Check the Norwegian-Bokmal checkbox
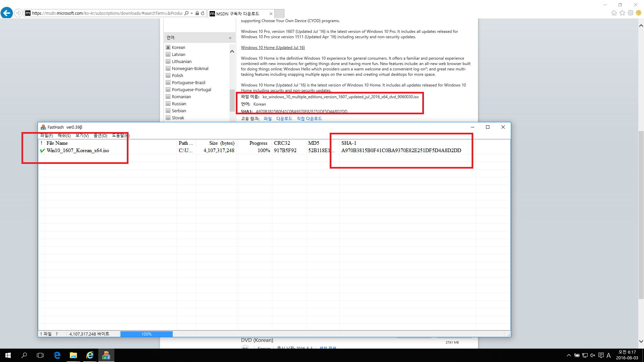The image size is (644, 362). point(168,68)
